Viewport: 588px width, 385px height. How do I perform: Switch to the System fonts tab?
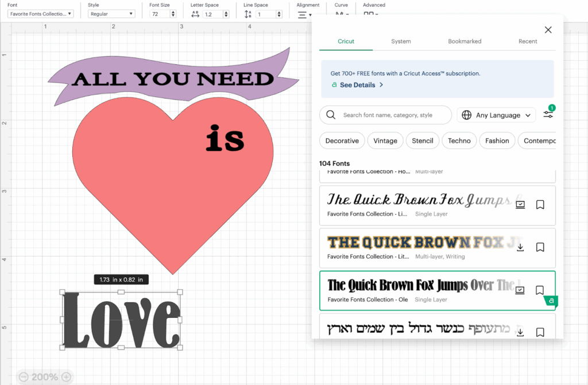(x=401, y=41)
